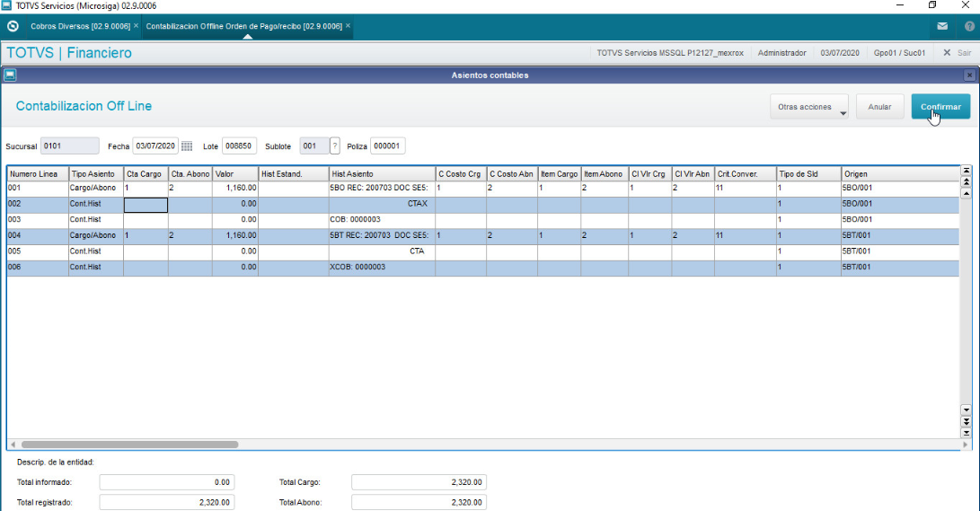Close the Cobros Diversos tab
Image resolution: width=980 pixels, height=511 pixels.
(137, 26)
